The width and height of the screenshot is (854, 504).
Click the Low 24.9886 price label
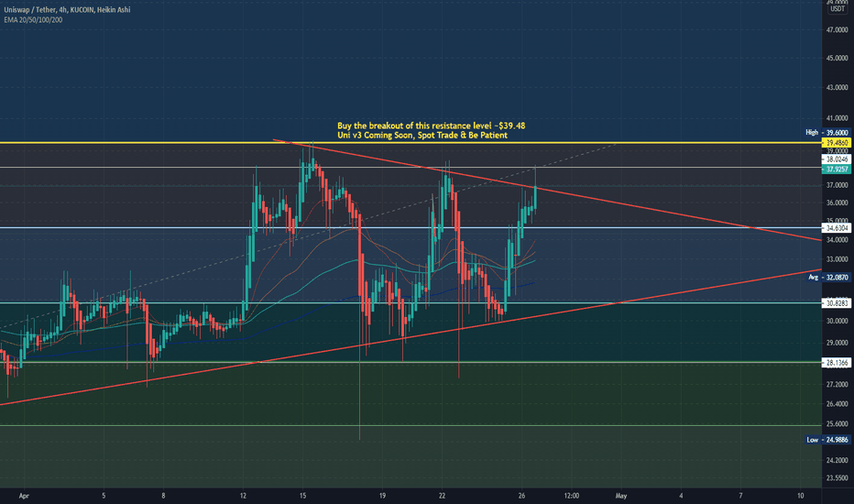tap(827, 440)
